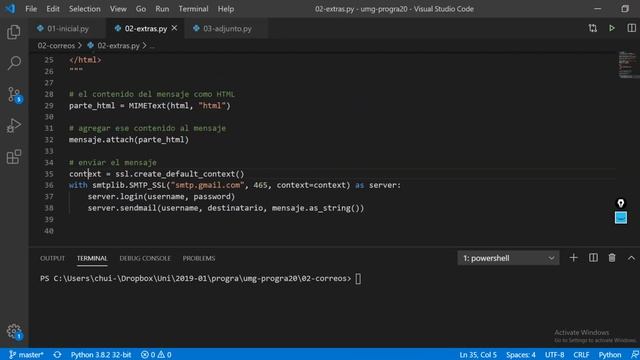Change language mode via Python
Viewport: 640px width, 360px height.
610,355
